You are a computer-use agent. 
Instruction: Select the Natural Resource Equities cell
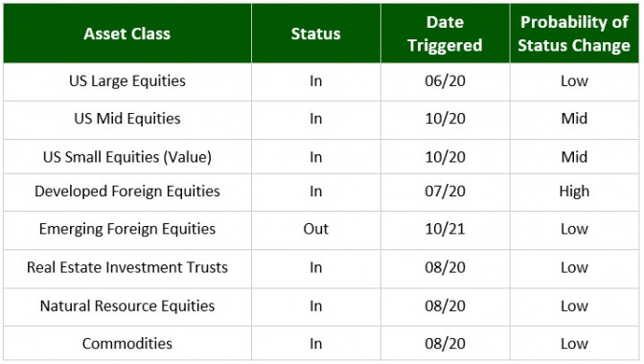coord(127,307)
